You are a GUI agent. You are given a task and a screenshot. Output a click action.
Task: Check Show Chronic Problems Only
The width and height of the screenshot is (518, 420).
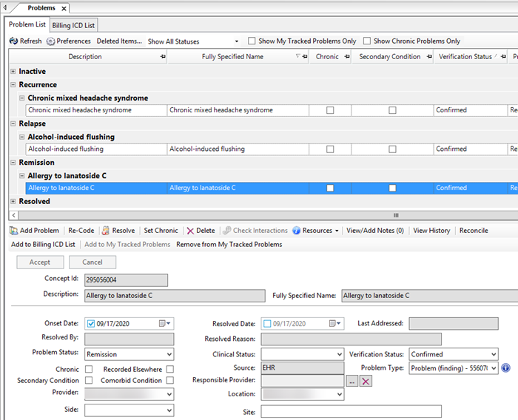coord(367,41)
